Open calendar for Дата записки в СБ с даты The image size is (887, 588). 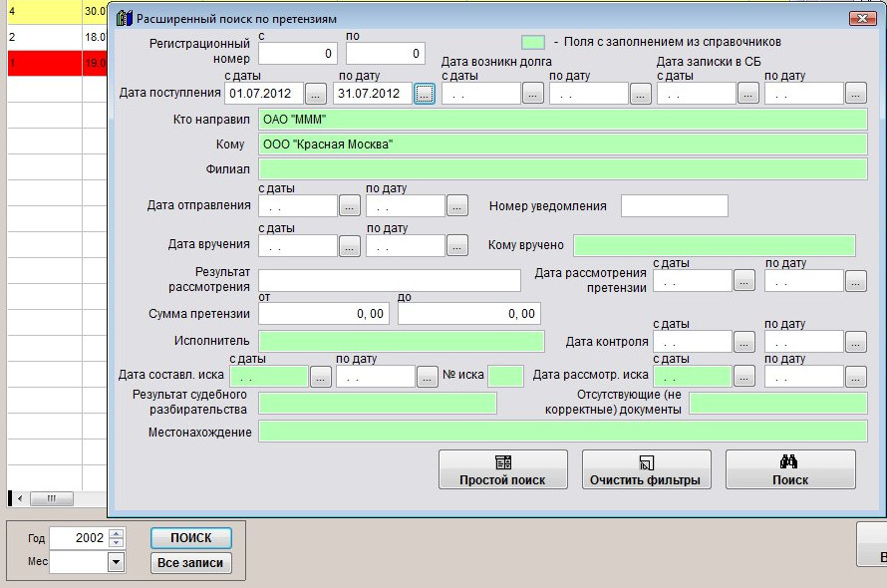click(x=747, y=94)
